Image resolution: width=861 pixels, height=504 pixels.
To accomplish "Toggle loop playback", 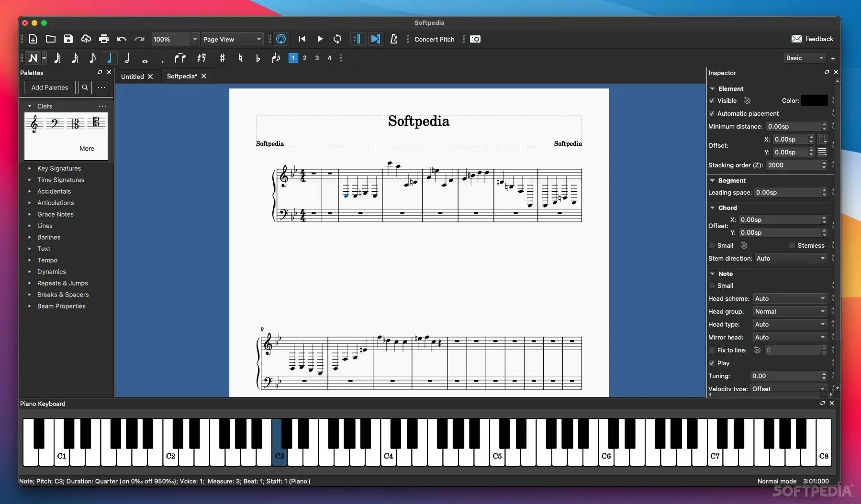I will click(x=337, y=39).
